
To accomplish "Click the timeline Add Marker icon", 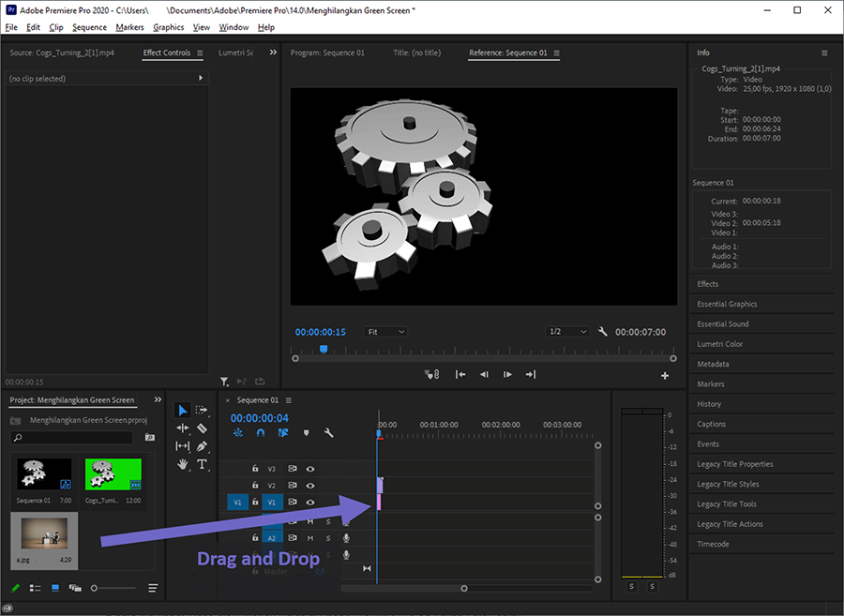I will tap(307, 432).
